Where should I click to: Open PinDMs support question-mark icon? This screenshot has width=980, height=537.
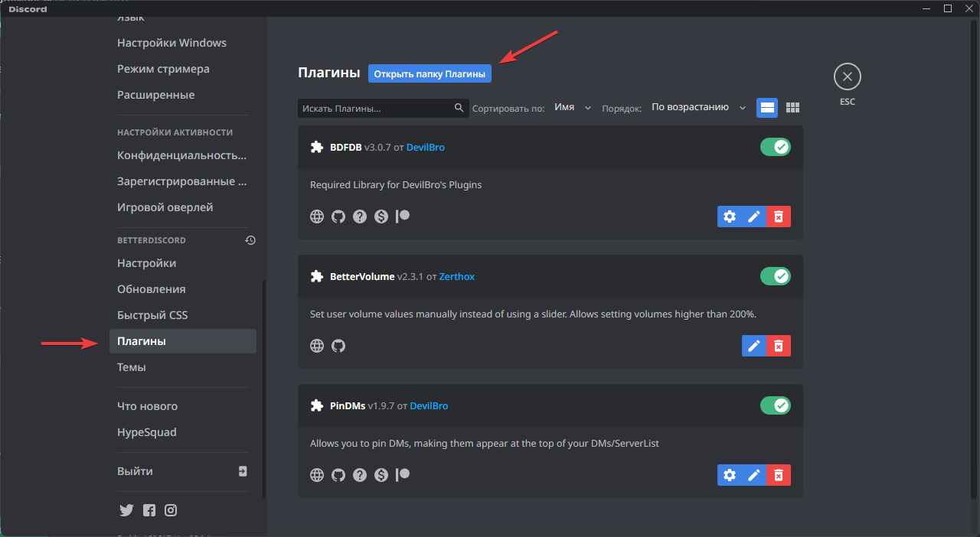(x=360, y=475)
